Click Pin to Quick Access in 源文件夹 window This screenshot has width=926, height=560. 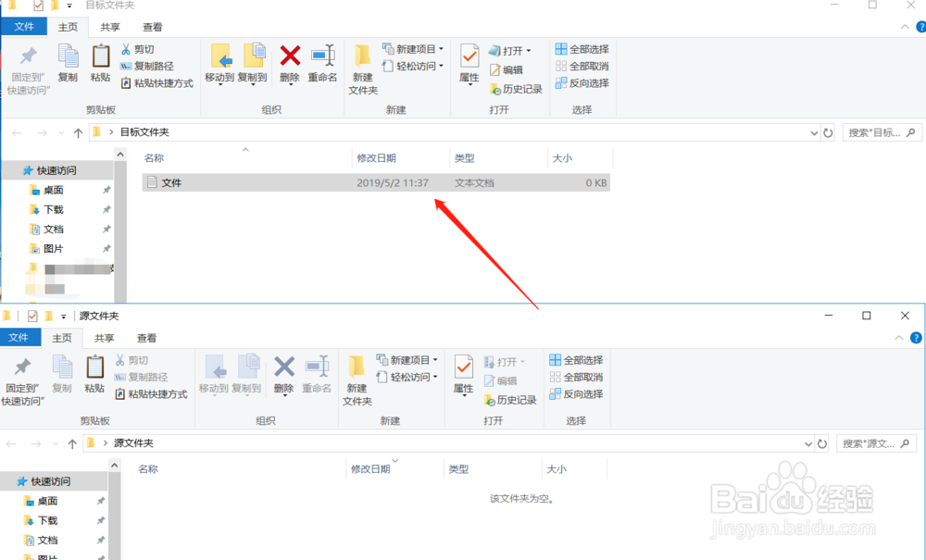tap(22, 380)
